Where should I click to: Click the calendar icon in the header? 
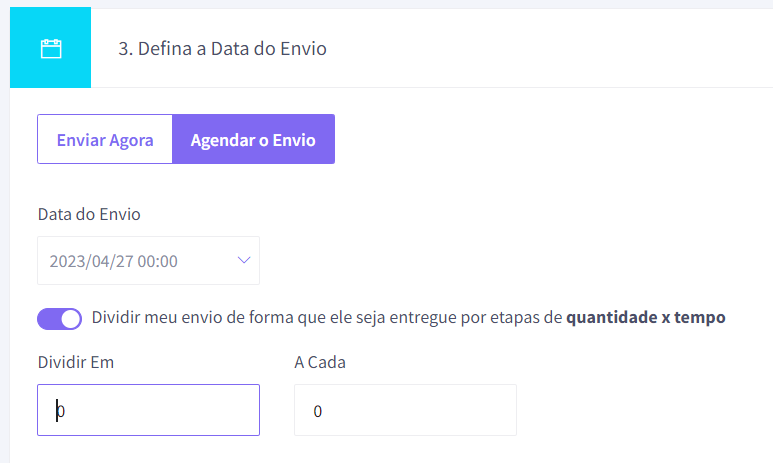tap(51, 49)
